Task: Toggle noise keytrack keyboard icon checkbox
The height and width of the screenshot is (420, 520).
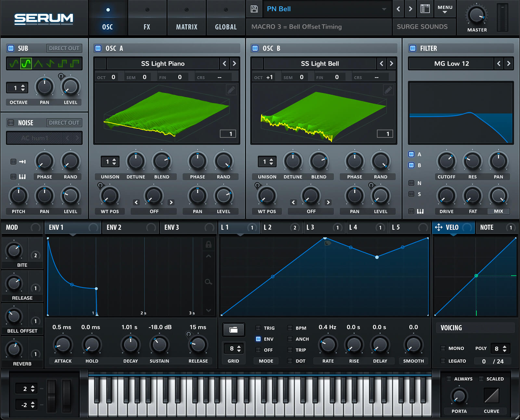Action: pyautogui.click(x=13, y=177)
